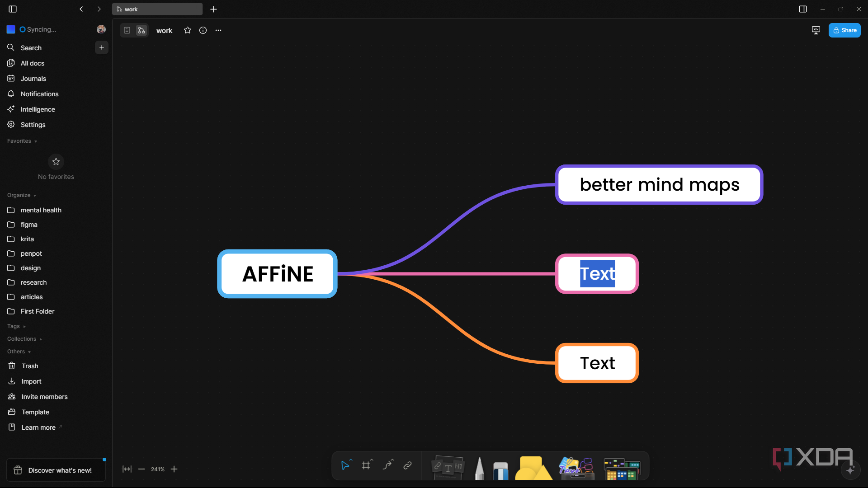Open the First Folder folder
The height and width of the screenshot is (488, 868).
coord(56,311)
